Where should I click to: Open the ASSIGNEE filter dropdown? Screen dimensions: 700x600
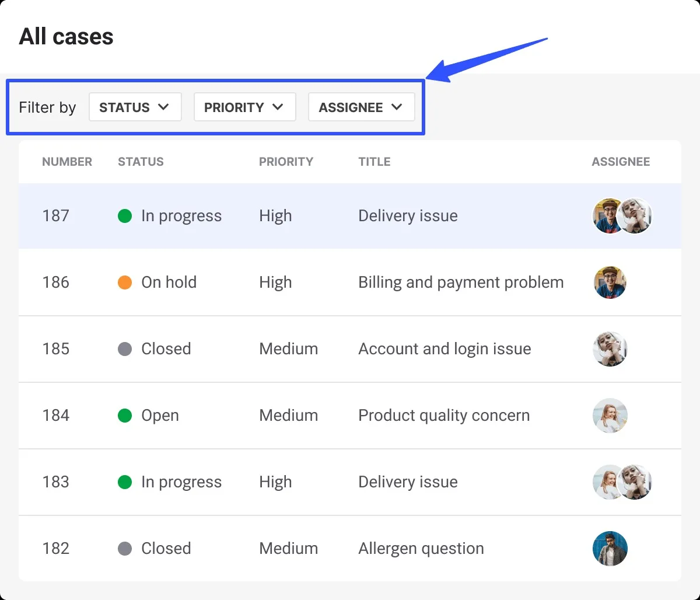click(x=361, y=107)
